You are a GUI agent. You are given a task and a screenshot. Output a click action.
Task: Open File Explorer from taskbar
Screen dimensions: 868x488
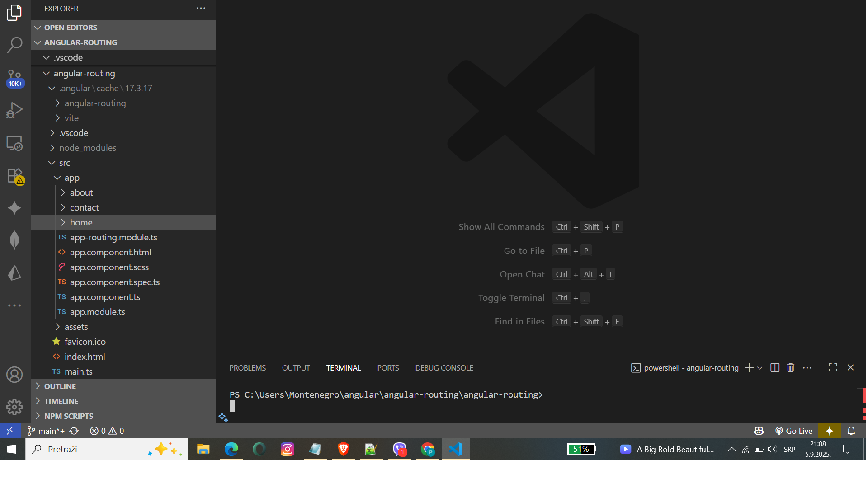[203, 449]
